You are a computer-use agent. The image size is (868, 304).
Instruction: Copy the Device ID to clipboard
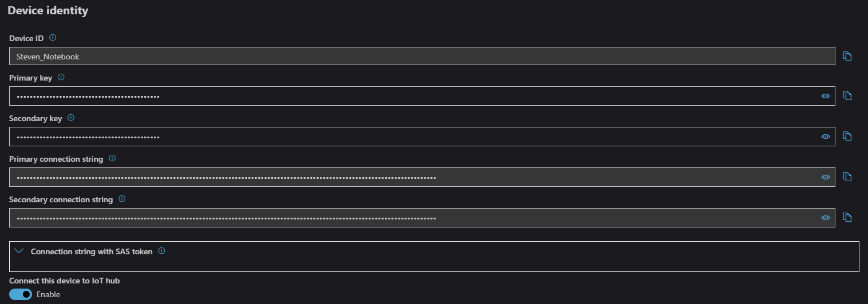point(847,56)
